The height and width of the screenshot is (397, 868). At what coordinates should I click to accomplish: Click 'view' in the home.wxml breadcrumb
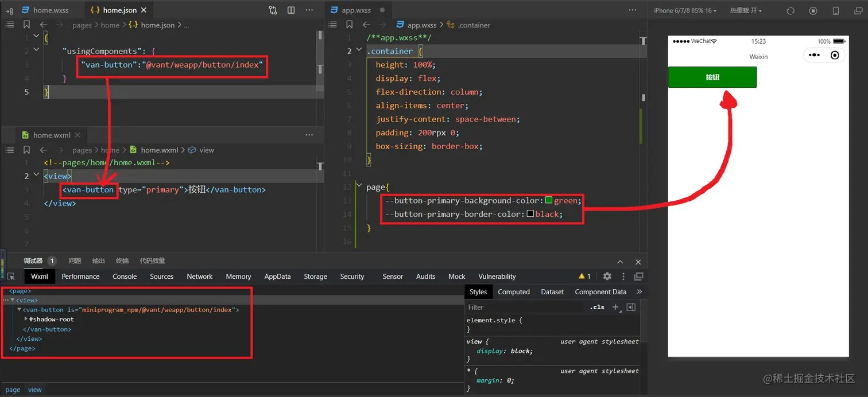pos(207,150)
